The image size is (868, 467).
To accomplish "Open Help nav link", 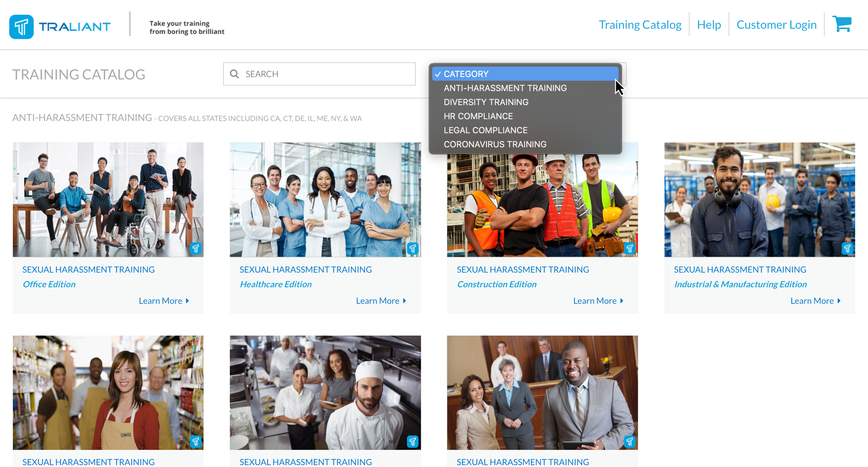I will tap(709, 24).
